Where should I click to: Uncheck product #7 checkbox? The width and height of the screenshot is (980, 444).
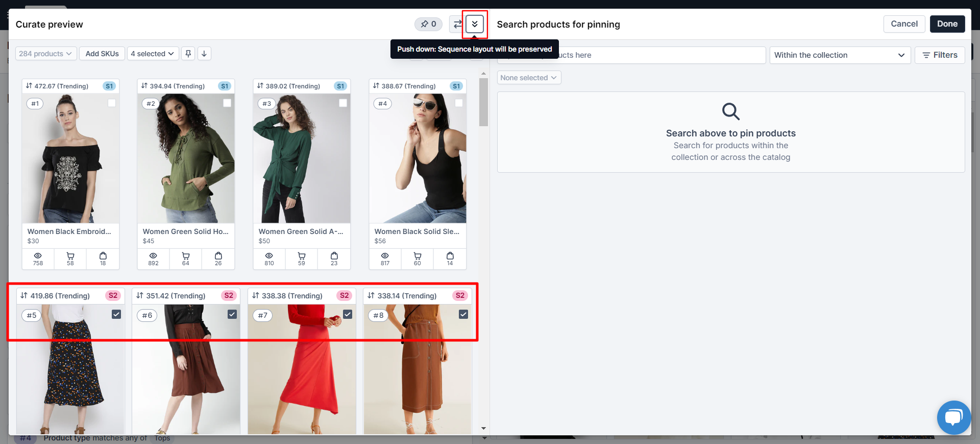click(348, 314)
